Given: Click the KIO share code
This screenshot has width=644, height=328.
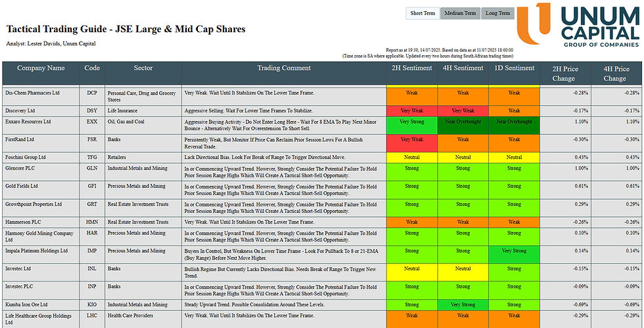Looking at the screenshot, I should [x=92, y=304].
